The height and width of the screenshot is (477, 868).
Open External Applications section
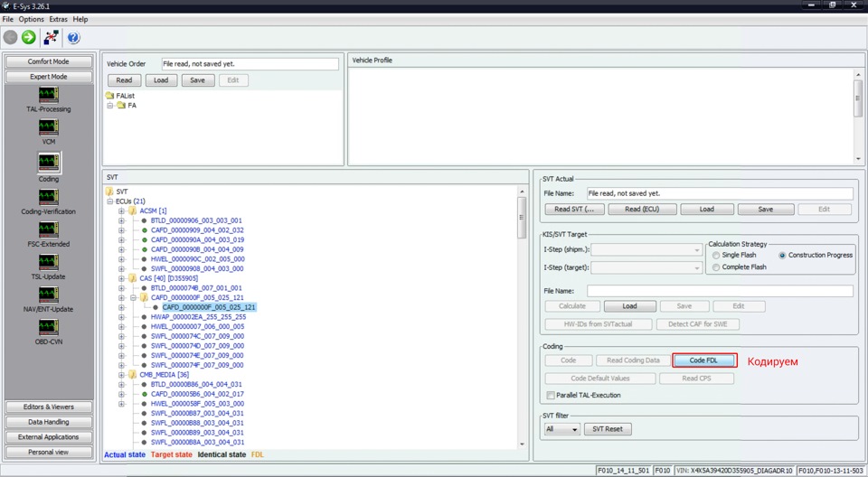click(x=49, y=436)
